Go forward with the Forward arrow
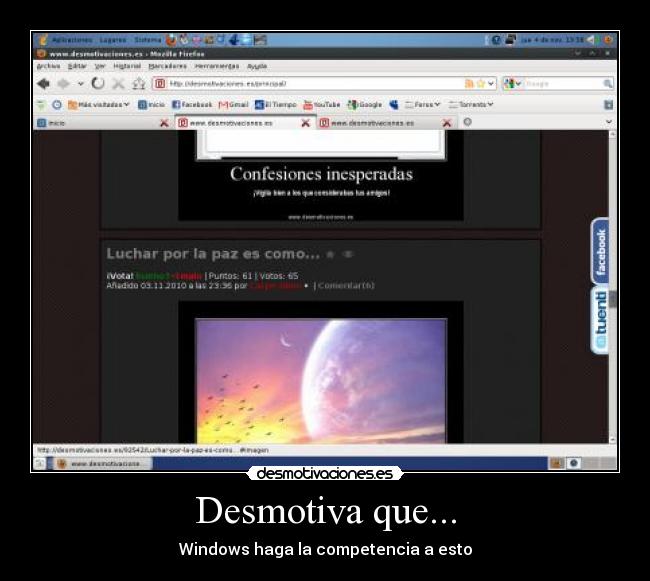The image size is (650, 581). click(x=63, y=84)
